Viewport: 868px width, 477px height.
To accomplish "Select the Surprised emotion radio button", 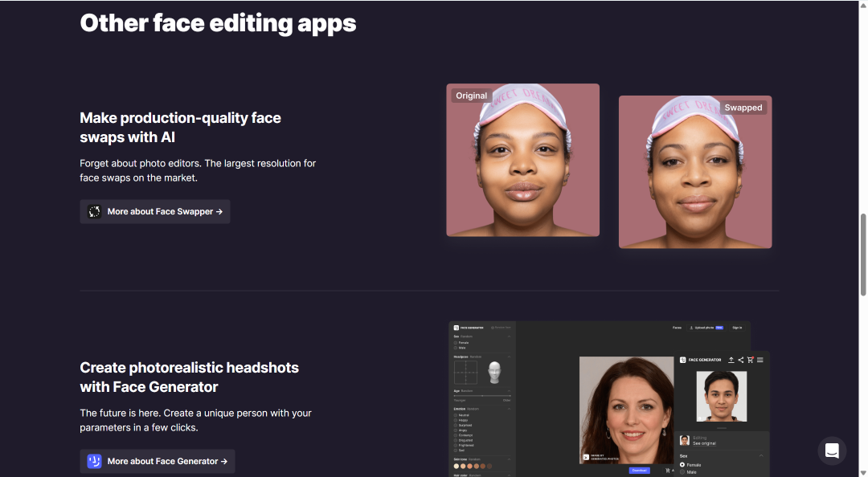I will click(x=455, y=425).
